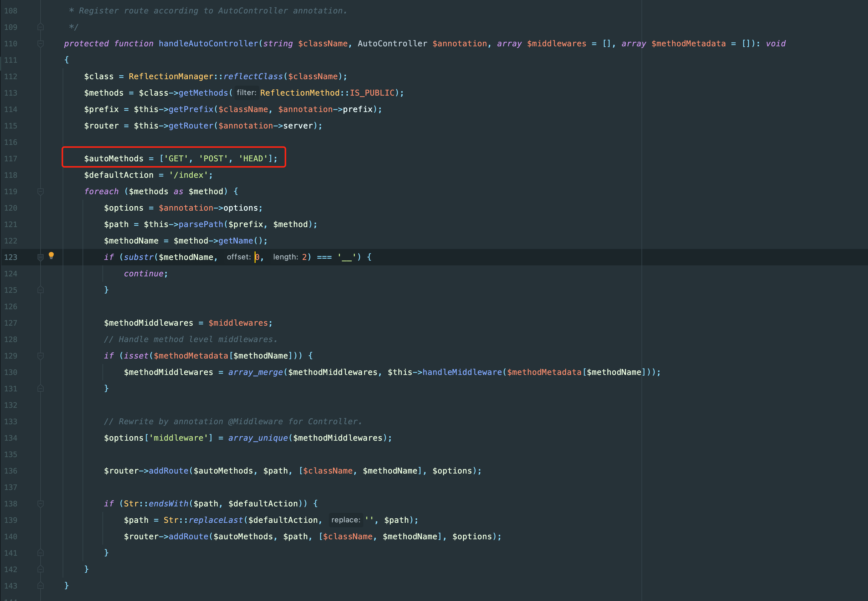Click the 'replace:' inlay hint on line 139

346,520
